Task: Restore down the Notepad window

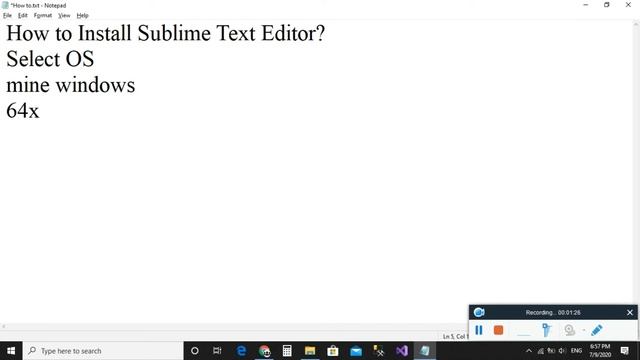Action: click(x=607, y=5)
